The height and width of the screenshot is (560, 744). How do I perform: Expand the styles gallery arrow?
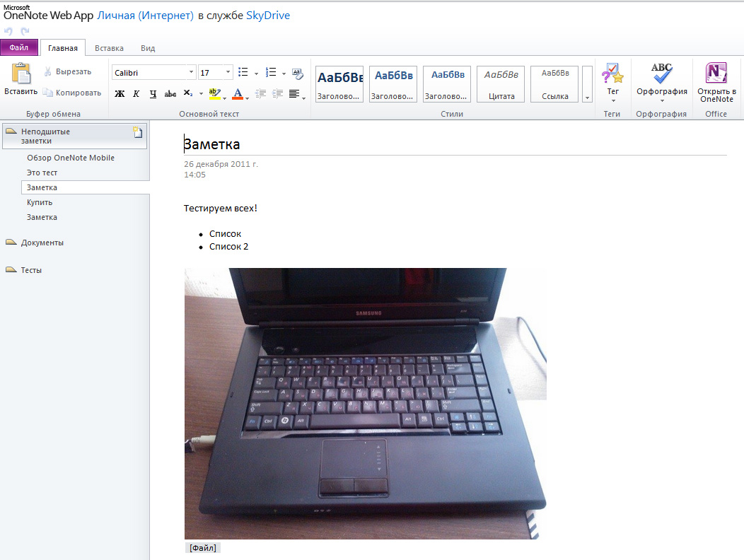(x=587, y=97)
